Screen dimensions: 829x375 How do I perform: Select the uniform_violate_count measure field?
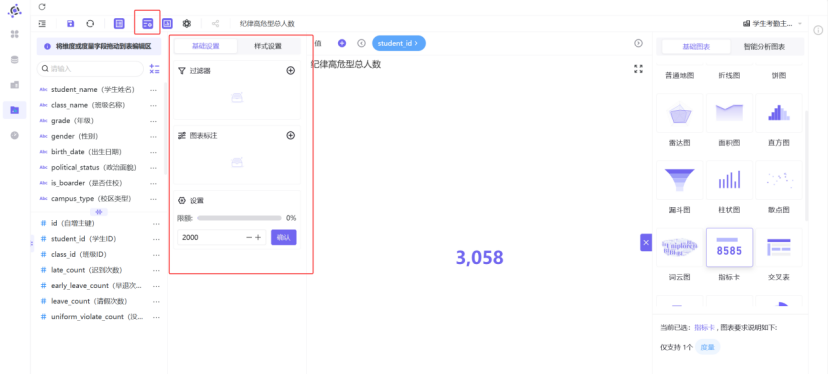97,317
